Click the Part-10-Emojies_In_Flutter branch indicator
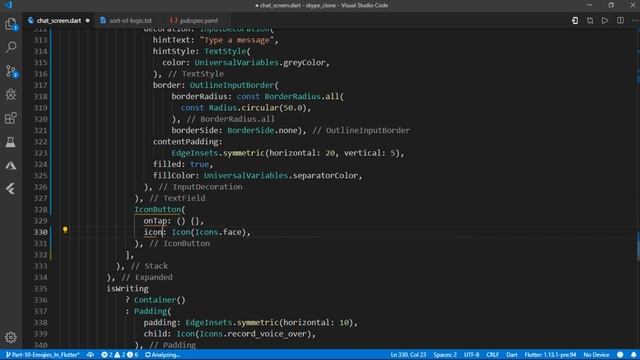The image size is (640, 360). pyautogui.click(x=42, y=355)
